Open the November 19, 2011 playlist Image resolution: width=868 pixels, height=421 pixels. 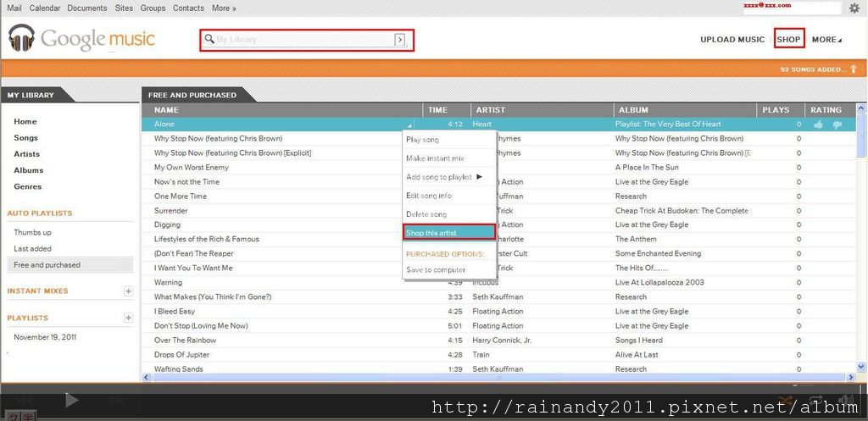coord(46,337)
